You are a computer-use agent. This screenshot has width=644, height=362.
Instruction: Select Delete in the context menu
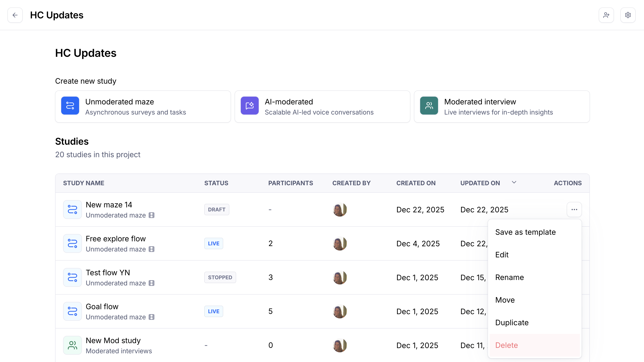coord(506,345)
